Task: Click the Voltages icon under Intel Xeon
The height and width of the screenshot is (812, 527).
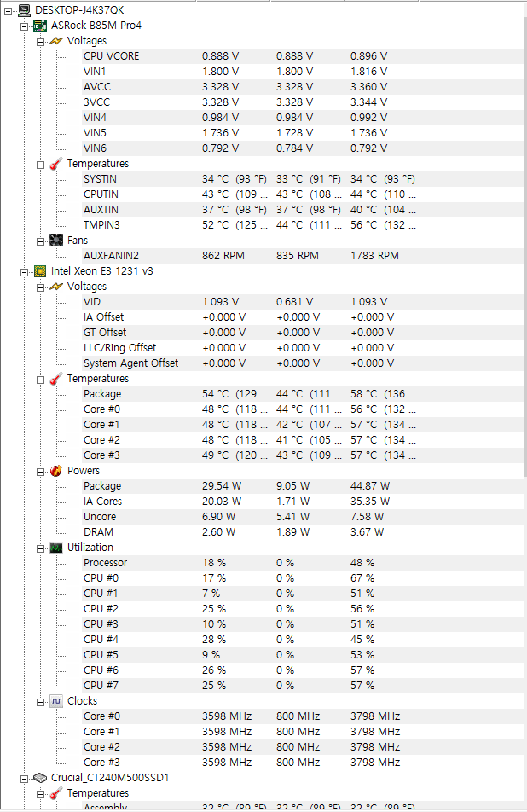Action: [x=56, y=286]
